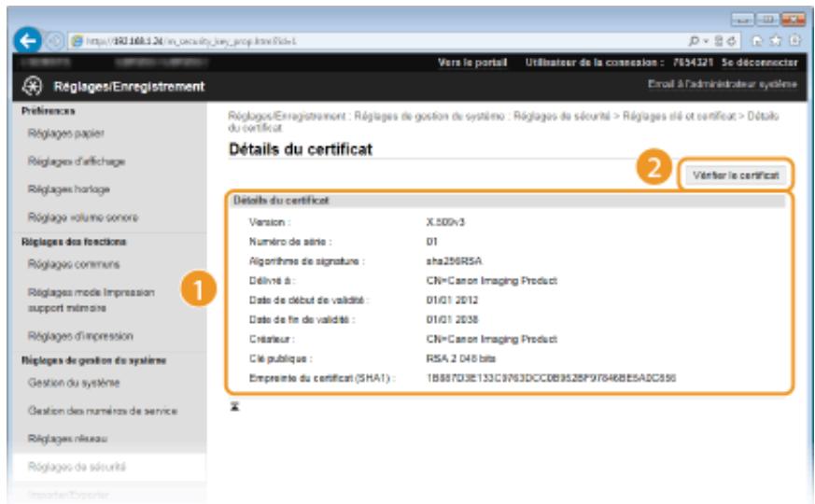Open the favorites star icon
The width and height of the screenshot is (815, 504).
point(776,41)
